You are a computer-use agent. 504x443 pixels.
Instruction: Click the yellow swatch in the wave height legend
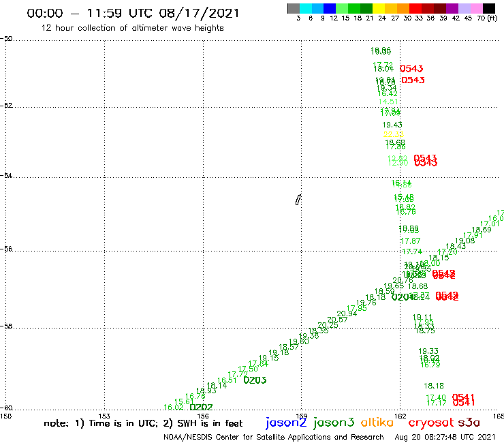pos(378,9)
